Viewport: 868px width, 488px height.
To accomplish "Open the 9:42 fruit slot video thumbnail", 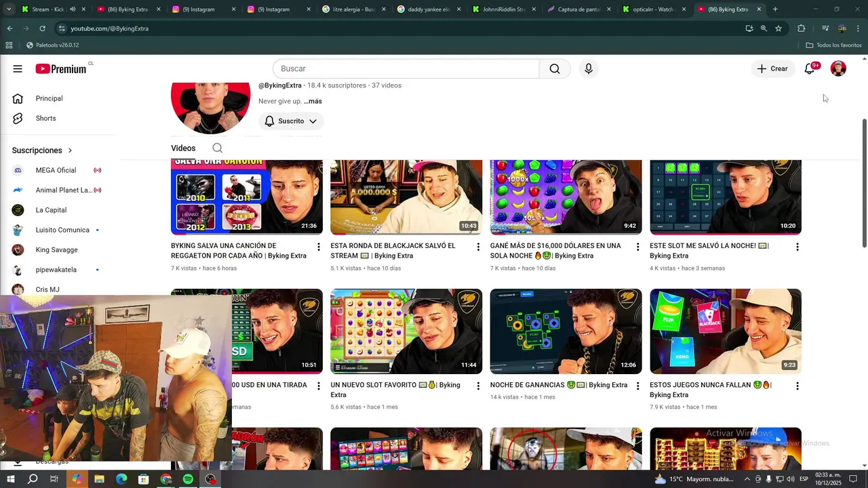I will point(566,197).
